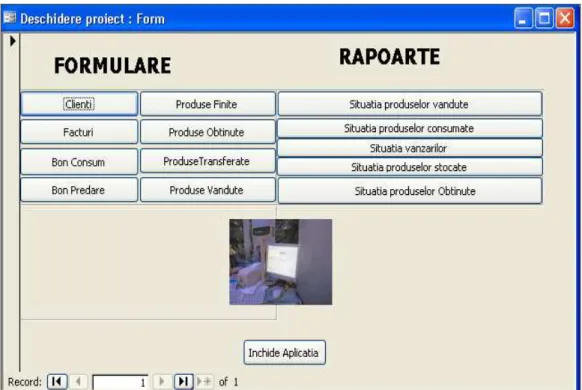Open report Situatia produselor Obtinute
The image size is (582, 390).
(410, 191)
